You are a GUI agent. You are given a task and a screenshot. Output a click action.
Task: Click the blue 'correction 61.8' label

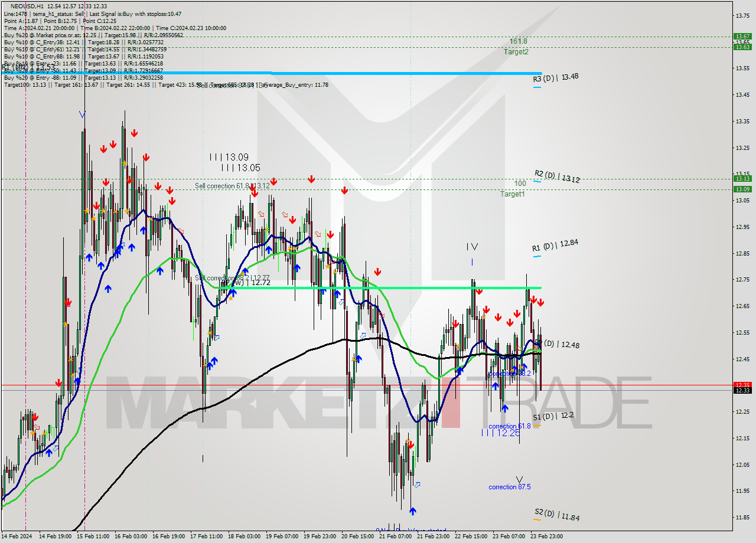tap(510, 426)
